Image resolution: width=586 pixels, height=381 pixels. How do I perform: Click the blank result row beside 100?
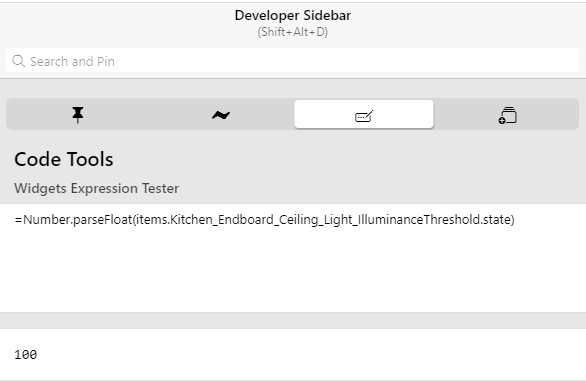pos(310,354)
